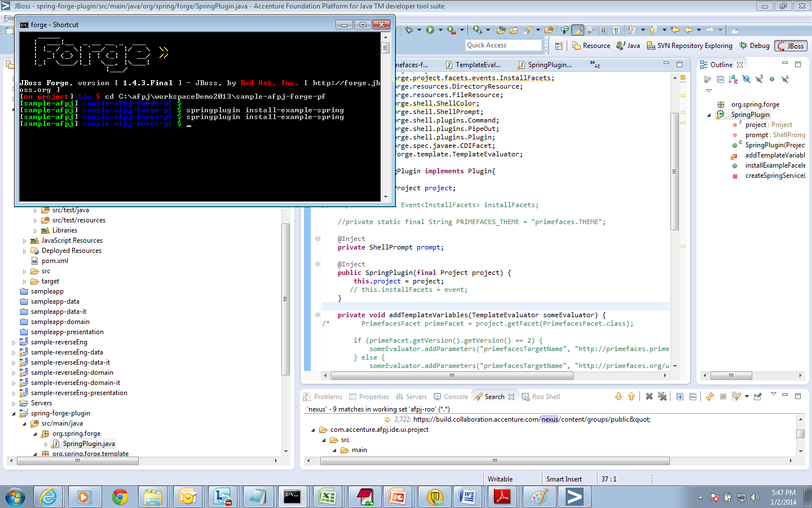Toggle Hide Fields in Outline
This screenshot has height=508, width=812.
pyautogui.click(x=746, y=79)
